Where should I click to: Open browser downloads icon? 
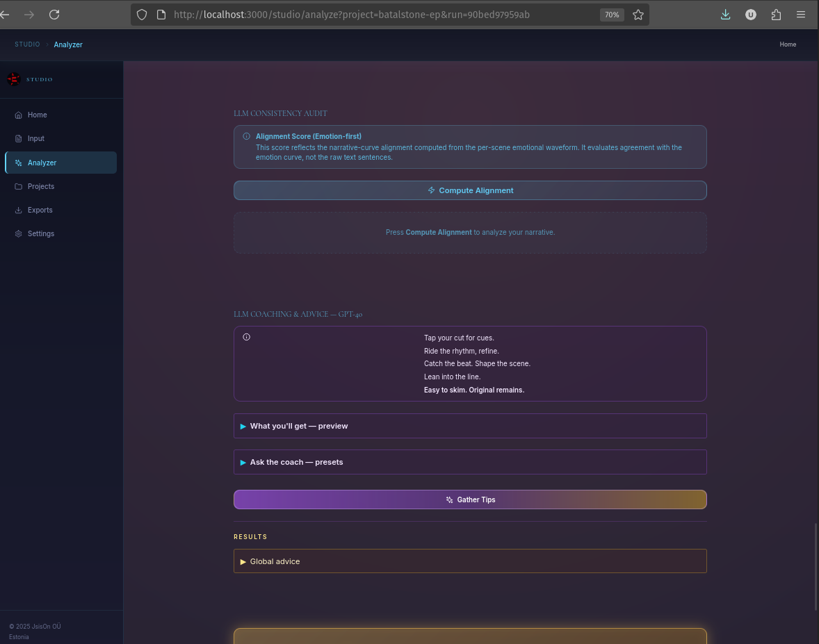[725, 14]
